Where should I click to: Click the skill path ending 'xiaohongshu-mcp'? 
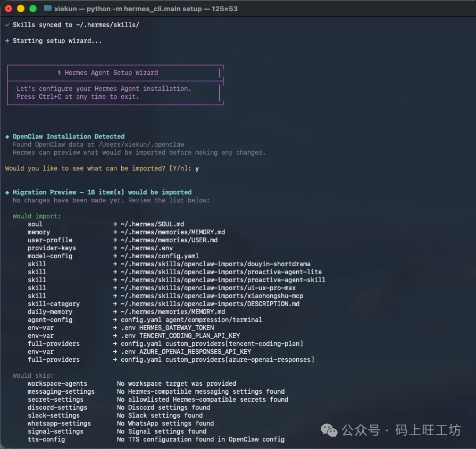212,296
